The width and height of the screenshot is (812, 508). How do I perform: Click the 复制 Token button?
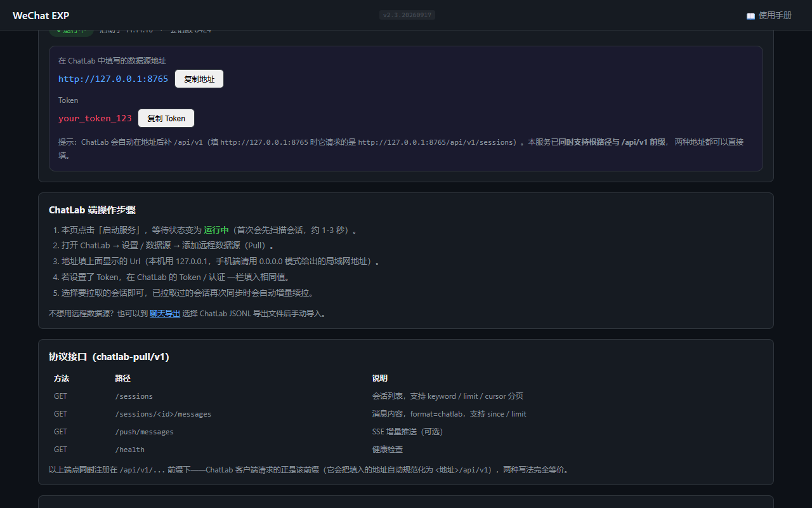[x=166, y=118]
